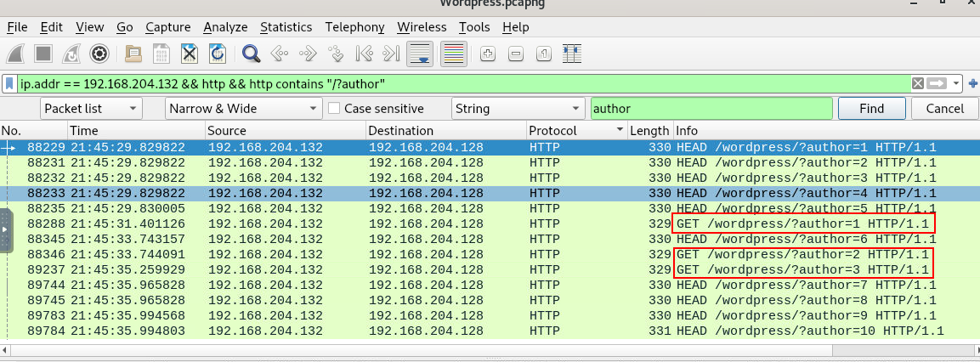Viewport: 980px width, 362px height.
Task: Open capture options gear icon
Action: tap(99, 54)
